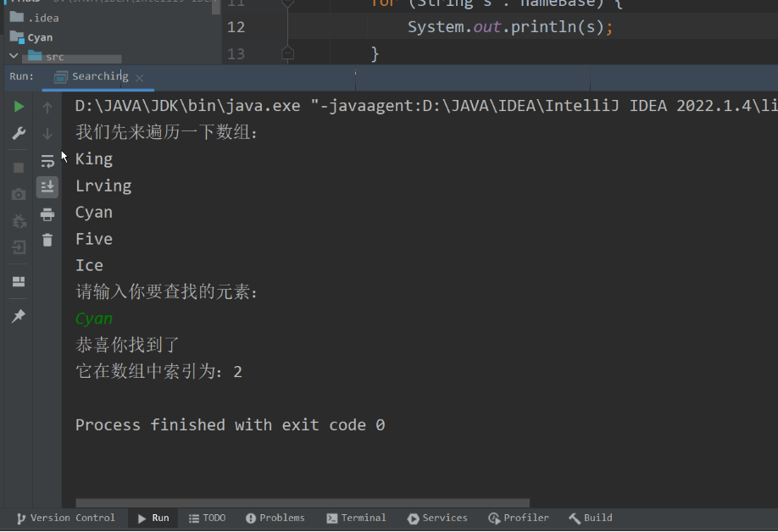Close the Searching run tab
The width and height of the screenshot is (778, 532).
[140, 78]
